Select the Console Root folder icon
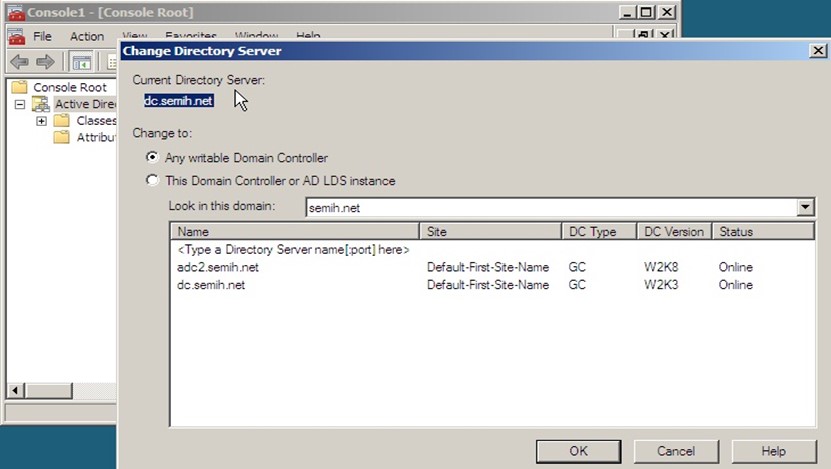Screen dimensions: 831x469 (18, 87)
